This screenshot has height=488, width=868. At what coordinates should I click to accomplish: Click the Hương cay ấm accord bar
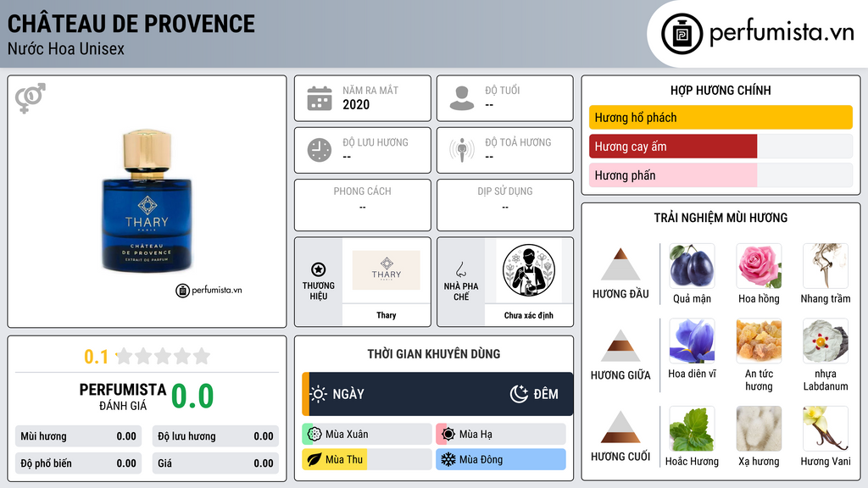click(721, 147)
